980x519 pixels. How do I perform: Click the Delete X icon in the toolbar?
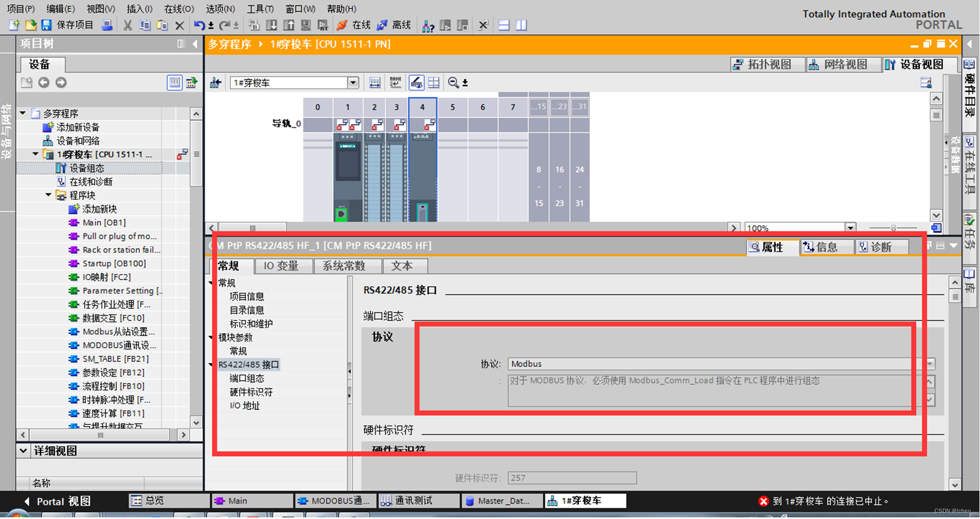click(x=179, y=25)
